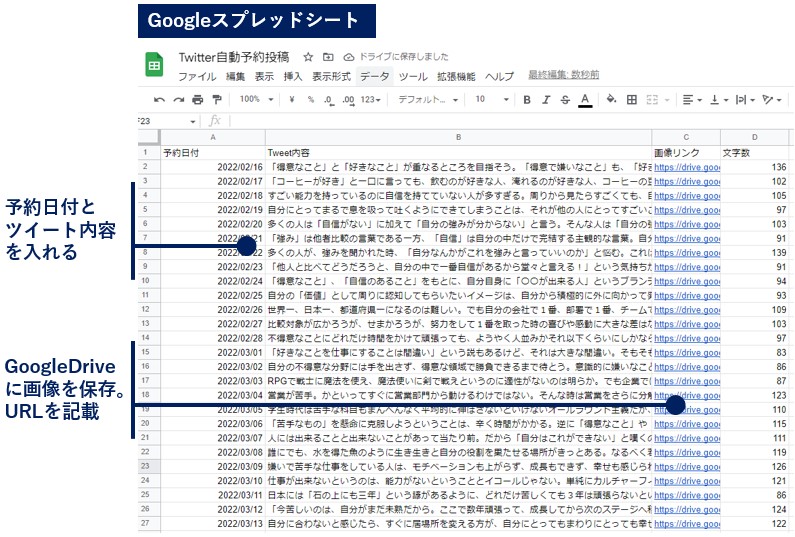Select column A header

click(x=213, y=137)
